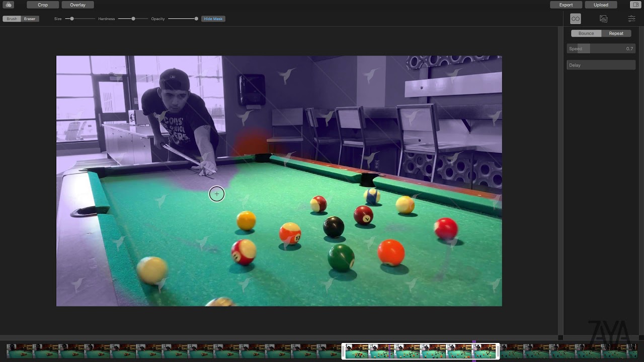Click the Upload button
Image resolution: width=644 pixels, height=362 pixels.
[601, 5]
